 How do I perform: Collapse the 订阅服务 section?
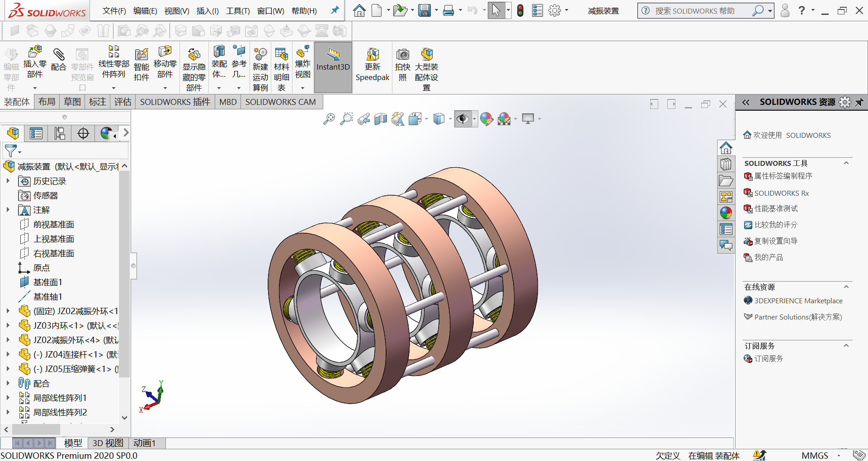846,346
